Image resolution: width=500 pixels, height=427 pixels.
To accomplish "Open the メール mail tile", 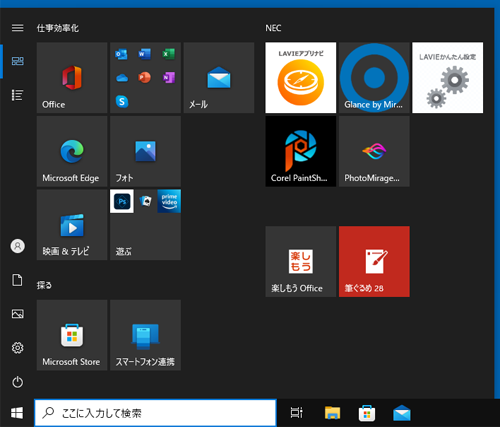I will click(x=219, y=78).
